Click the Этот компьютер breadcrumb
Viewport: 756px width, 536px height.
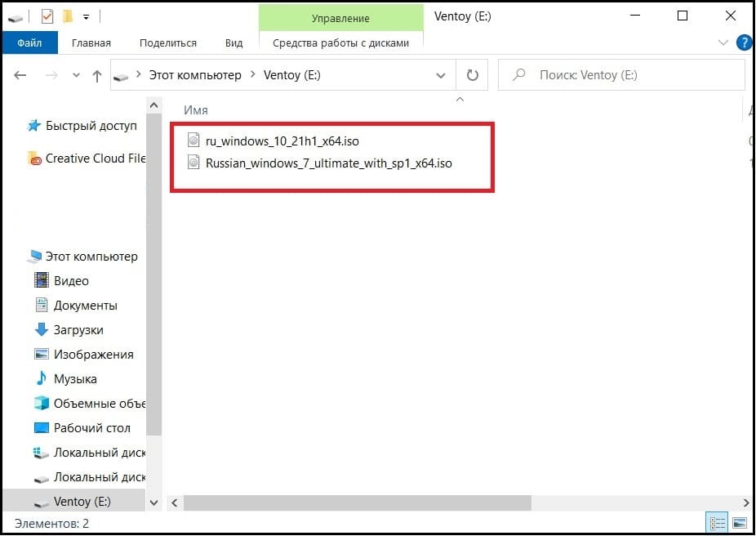tap(195, 75)
